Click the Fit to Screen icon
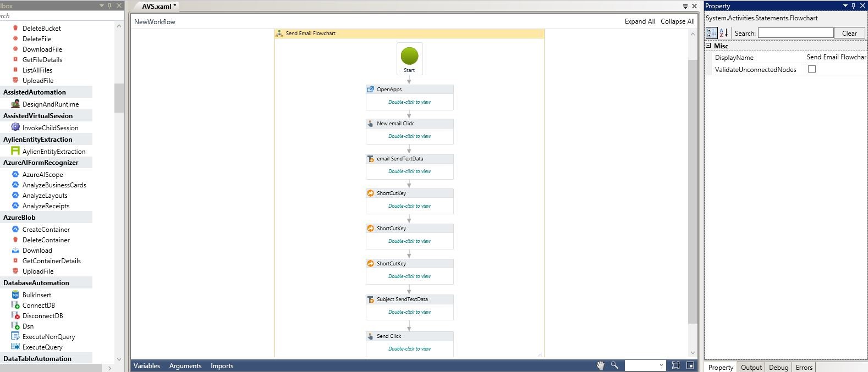 click(x=675, y=365)
